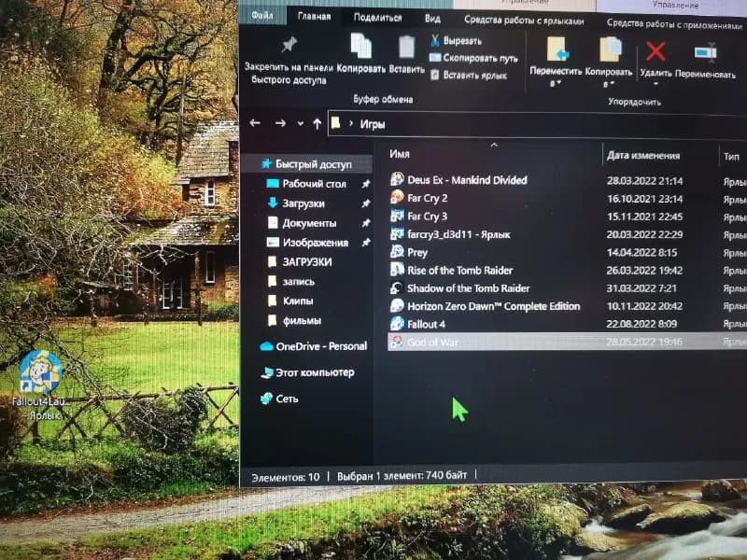747x560 pixels.
Task: Click the pin icon next to Загрузки
Action: coord(365,203)
